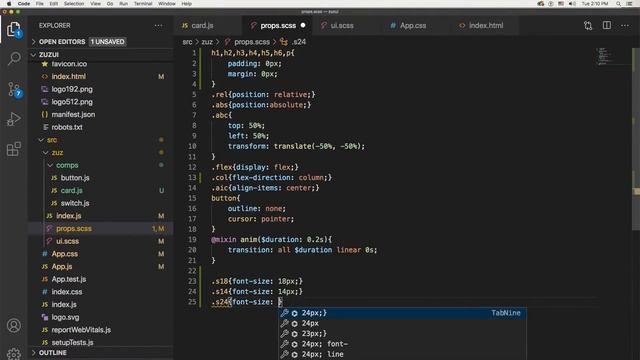
Task: Open Run and Debug view
Action: (14, 119)
